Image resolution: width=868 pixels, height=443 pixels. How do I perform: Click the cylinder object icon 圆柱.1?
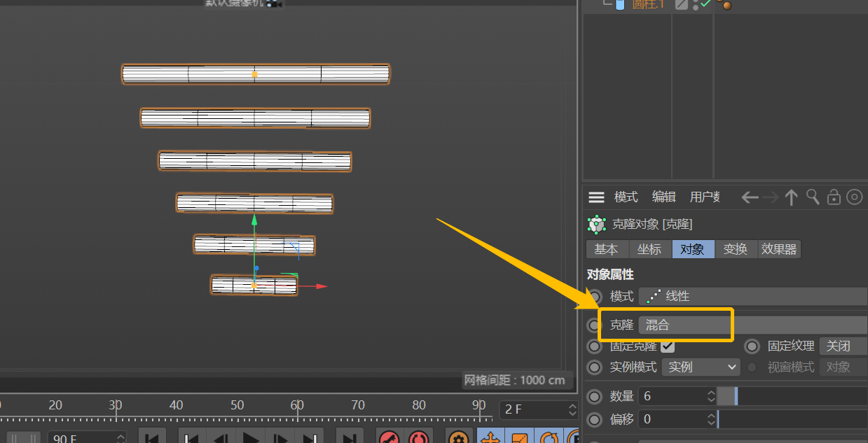(619, 5)
